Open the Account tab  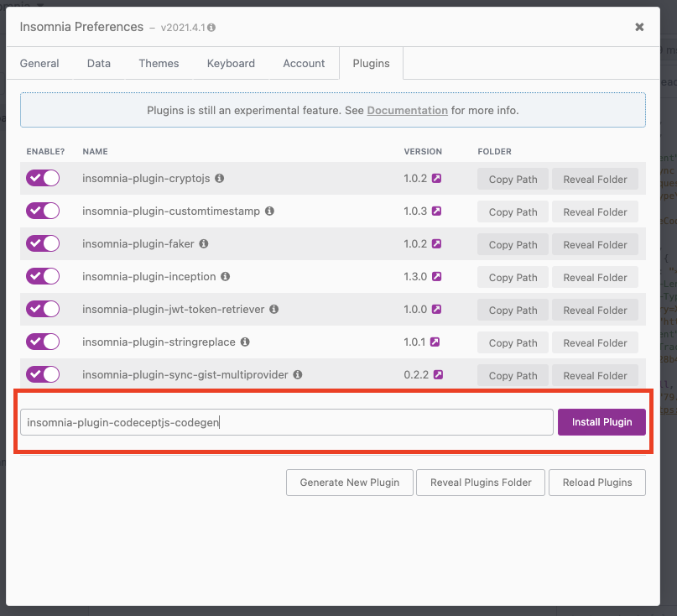pos(304,64)
